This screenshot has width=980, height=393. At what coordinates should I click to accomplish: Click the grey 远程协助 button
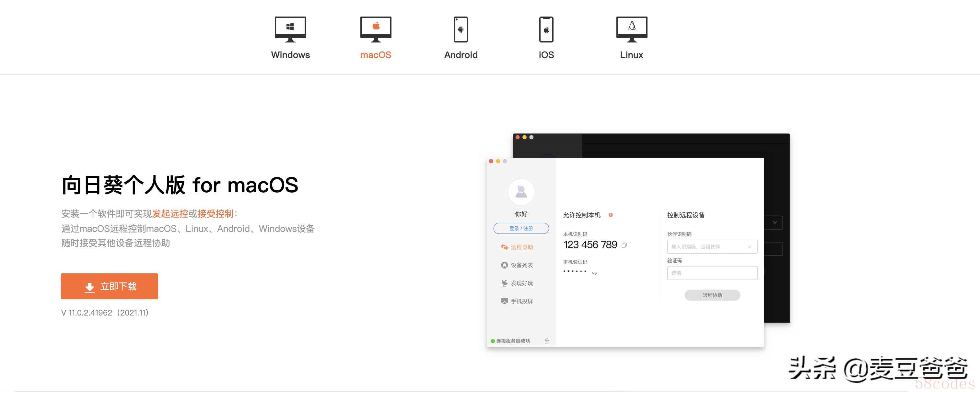click(x=712, y=295)
